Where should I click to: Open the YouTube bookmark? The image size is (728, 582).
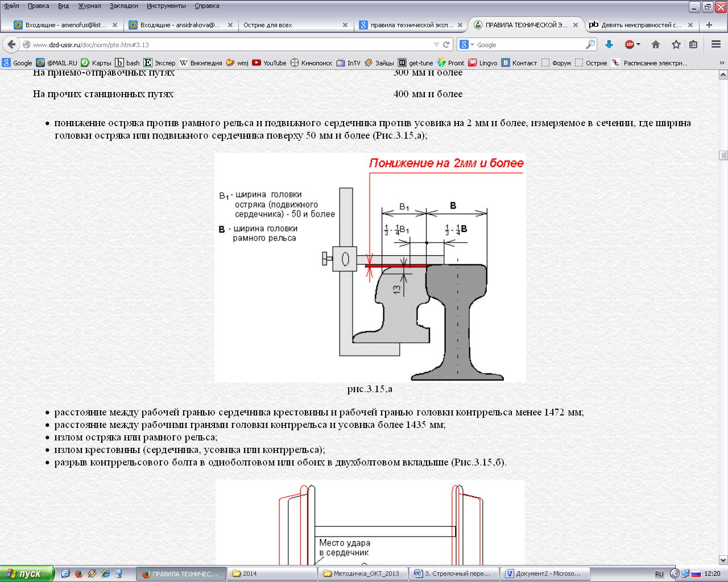pyautogui.click(x=270, y=63)
